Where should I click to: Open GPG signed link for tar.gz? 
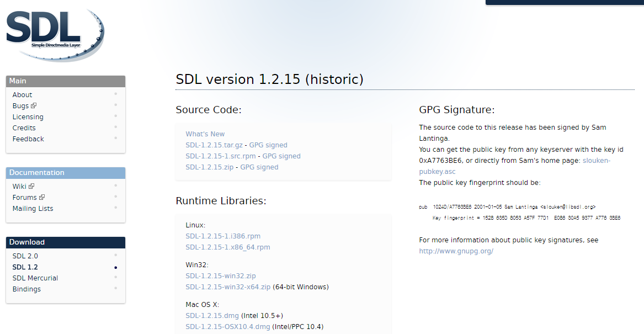click(x=268, y=145)
